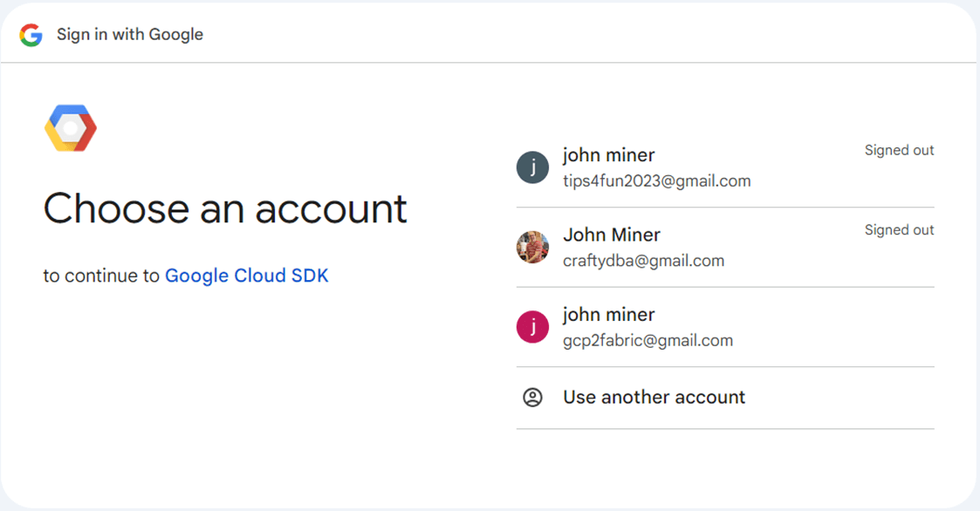Click 'Signed out' label on tips4fun2023 row
Image resolution: width=980 pixels, height=511 pixels.
899,150
